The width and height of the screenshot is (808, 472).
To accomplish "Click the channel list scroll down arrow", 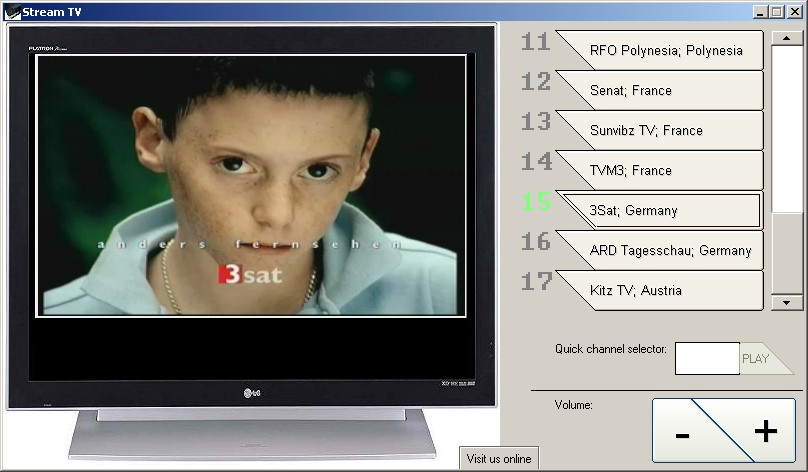I will (786, 302).
